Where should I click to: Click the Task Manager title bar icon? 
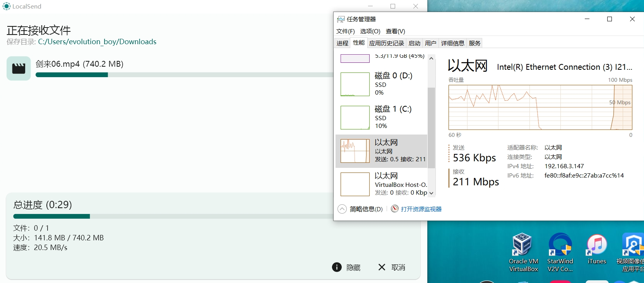click(341, 19)
